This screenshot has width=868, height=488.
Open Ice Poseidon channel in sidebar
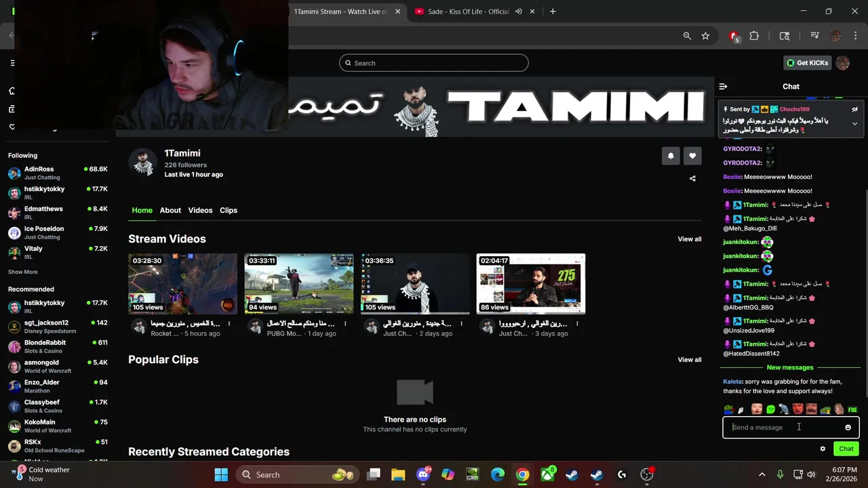(58, 232)
